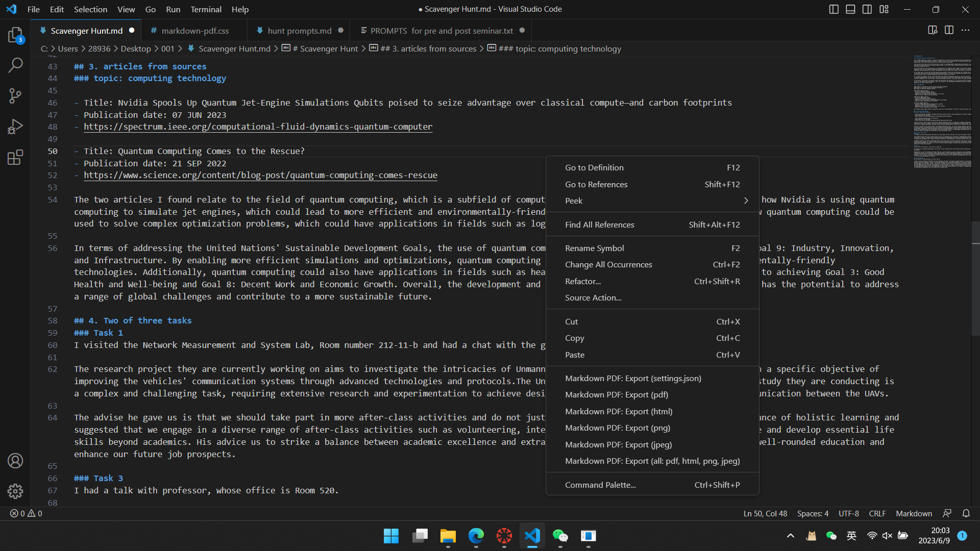This screenshot has height=551, width=980.
Task: Open the Manage gear menu
Action: point(15,491)
